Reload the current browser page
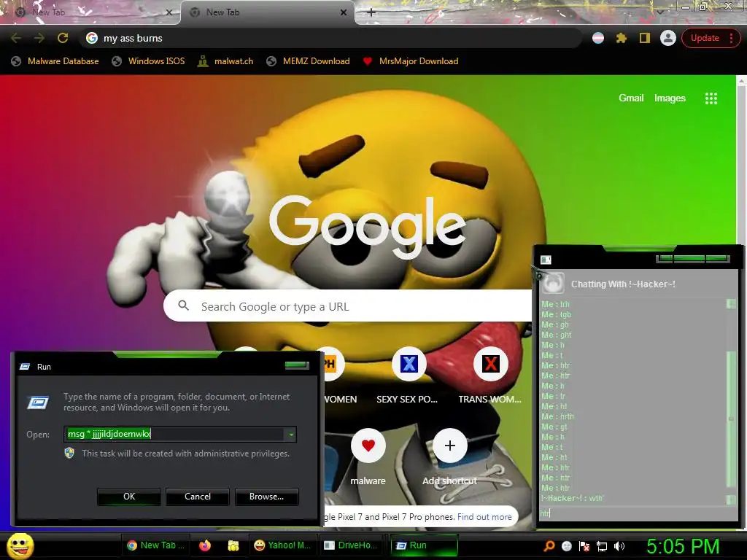The image size is (747, 560). coord(63,38)
